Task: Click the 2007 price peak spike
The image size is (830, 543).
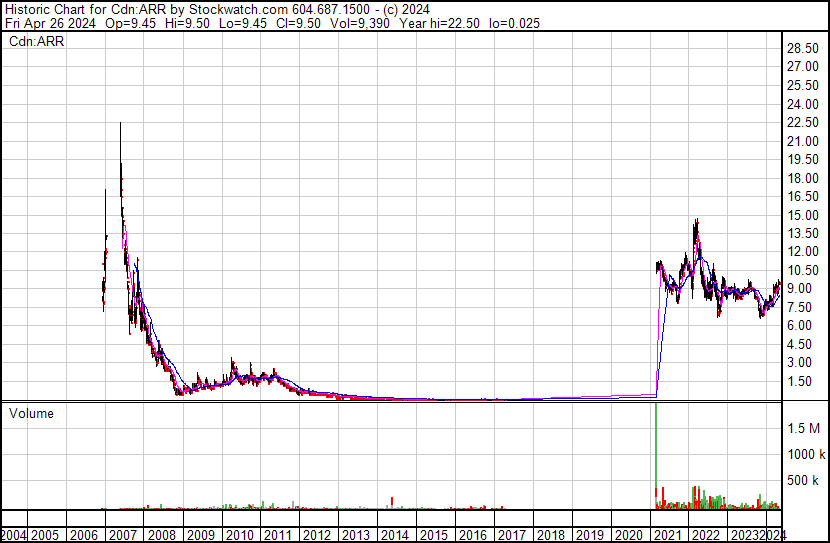Action: (120, 159)
